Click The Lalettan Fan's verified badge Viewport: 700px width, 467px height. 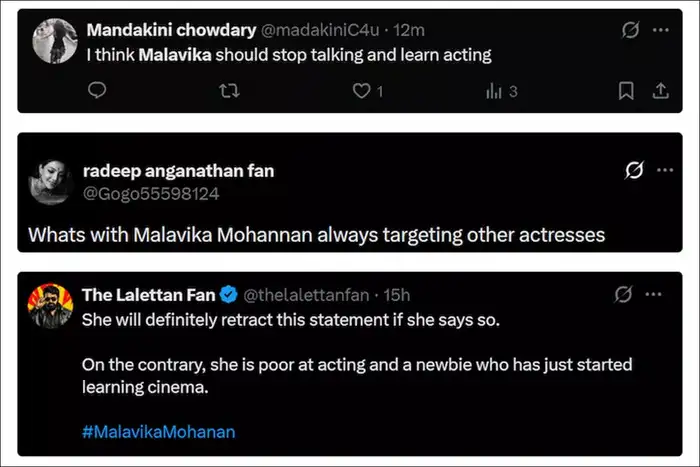click(x=228, y=295)
